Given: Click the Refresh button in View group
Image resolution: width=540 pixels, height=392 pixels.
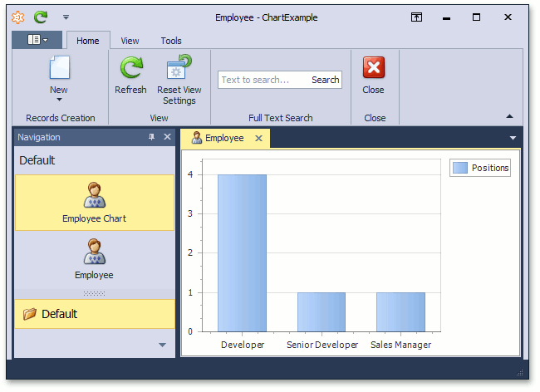Looking at the screenshot, I should (x=131, y=75).
